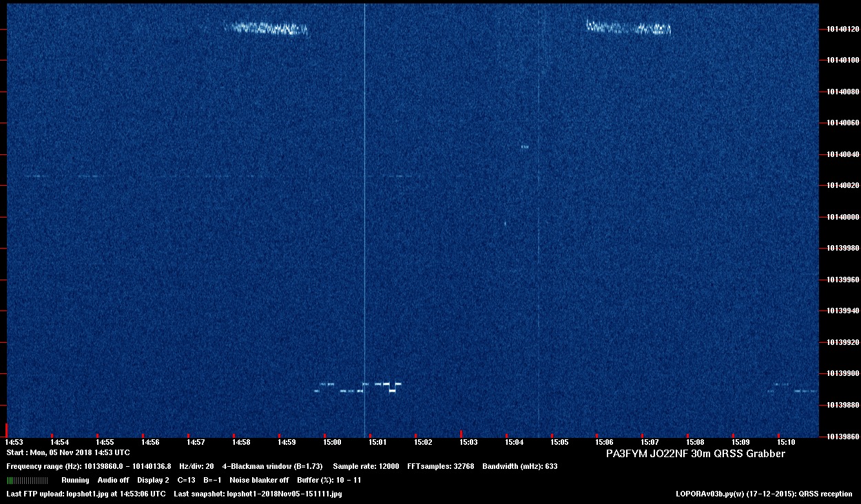Screen dimensions: 861x504
Task: Click the "C=13" contrast value
Action: click(x=186, y=480)
